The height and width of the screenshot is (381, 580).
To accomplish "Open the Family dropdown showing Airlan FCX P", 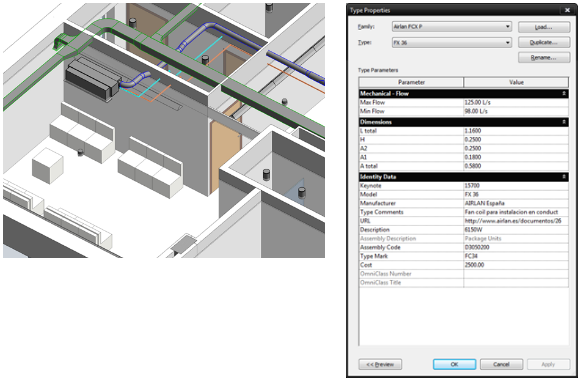I will (x=452, y=27).
